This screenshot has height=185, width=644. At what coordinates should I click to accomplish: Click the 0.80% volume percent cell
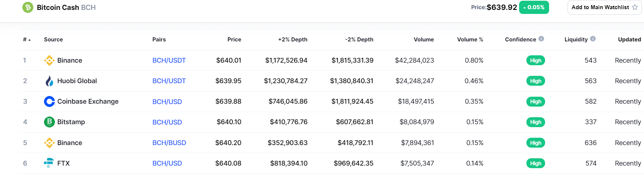[474, 60]
